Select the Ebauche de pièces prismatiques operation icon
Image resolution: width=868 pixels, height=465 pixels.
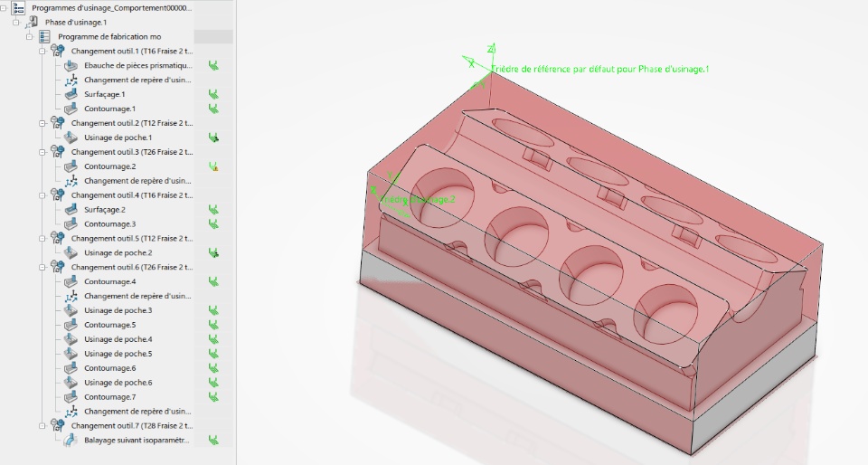[71, 65]
